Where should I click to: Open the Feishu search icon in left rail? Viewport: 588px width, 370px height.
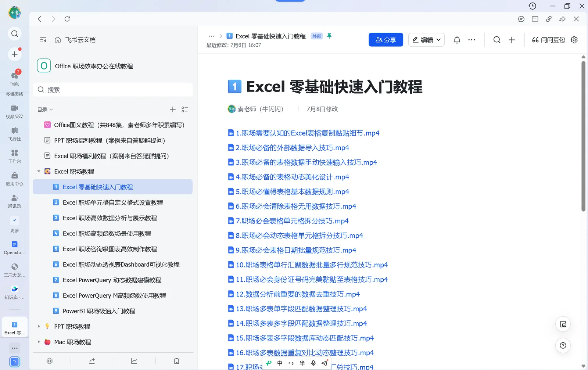pyautogui.click(x=15, y=34)
